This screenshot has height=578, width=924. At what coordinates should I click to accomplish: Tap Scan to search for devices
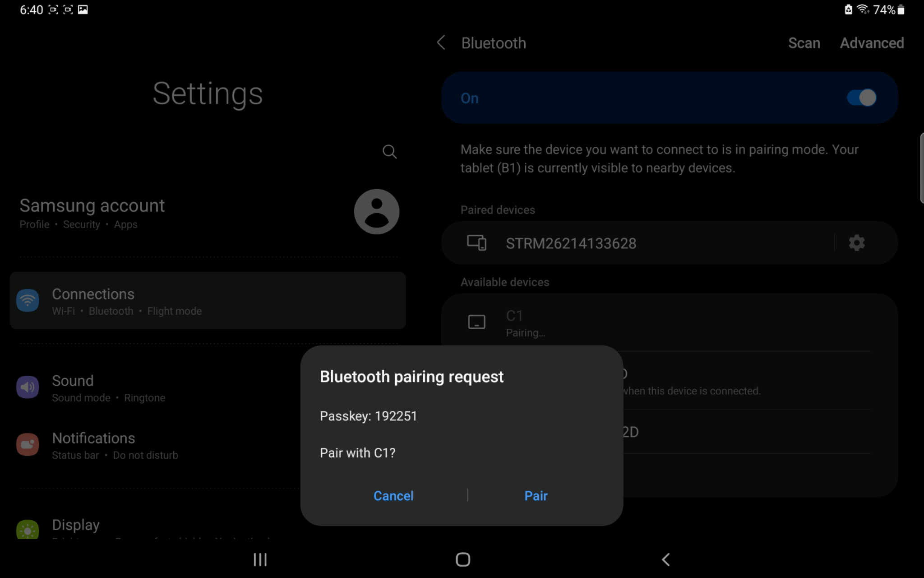804,43
